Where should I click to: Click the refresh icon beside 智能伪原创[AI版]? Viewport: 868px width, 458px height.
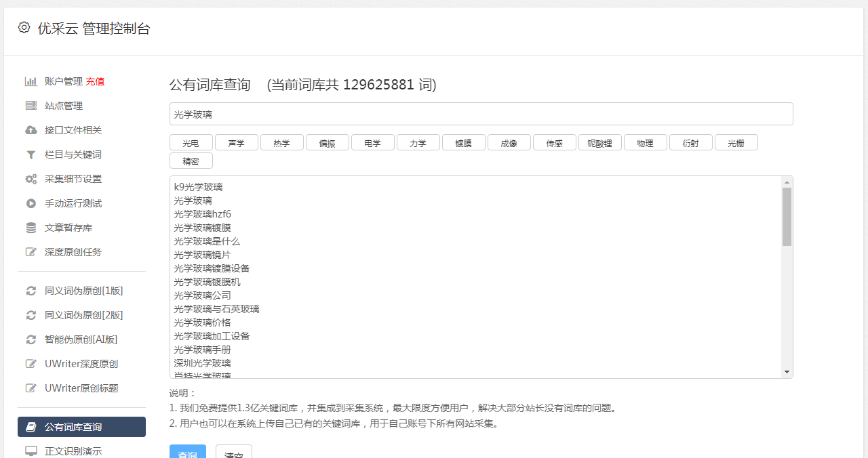(x=31, y=339)
